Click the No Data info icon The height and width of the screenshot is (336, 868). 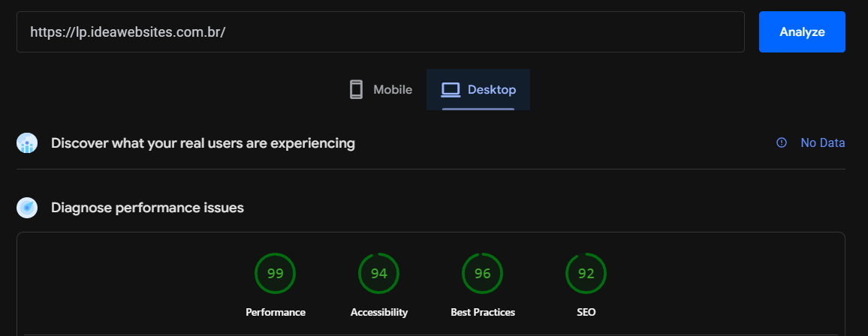782,142
